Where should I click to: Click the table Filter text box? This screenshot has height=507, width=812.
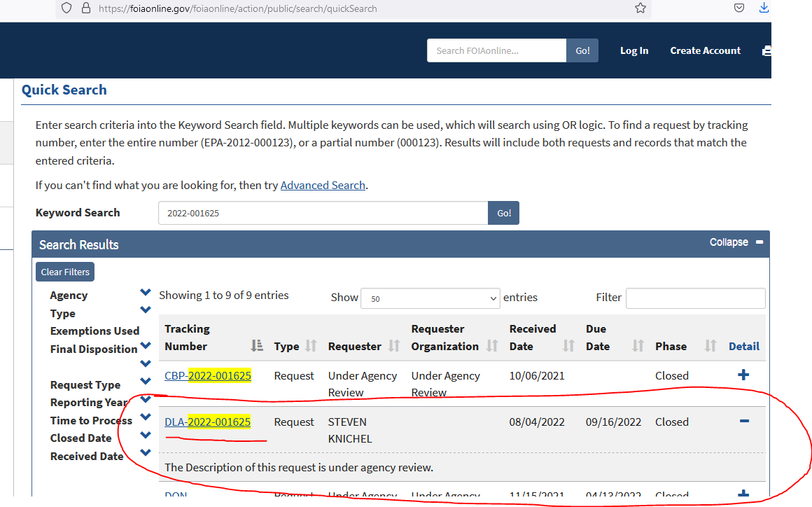coord(696,298)
